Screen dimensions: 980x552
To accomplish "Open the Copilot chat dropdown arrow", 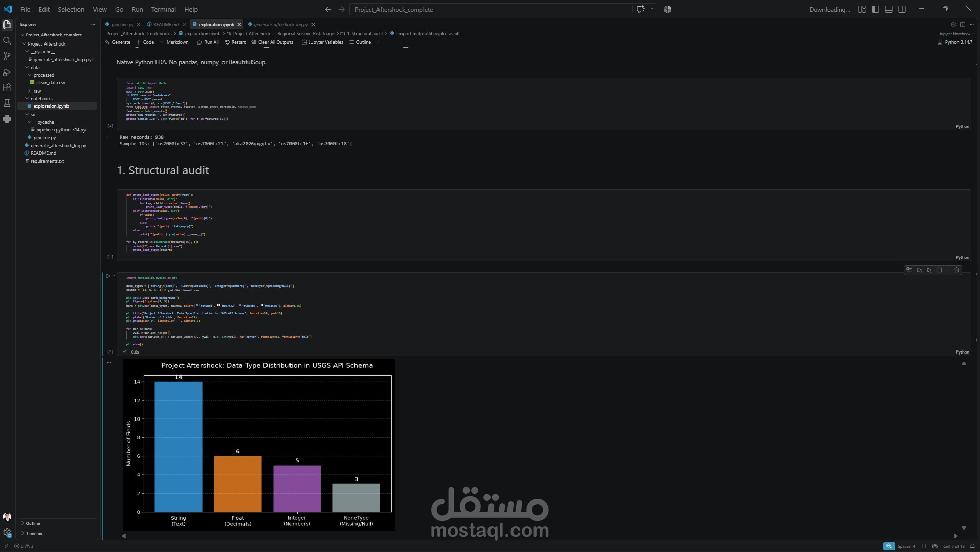I will point(651,9).
